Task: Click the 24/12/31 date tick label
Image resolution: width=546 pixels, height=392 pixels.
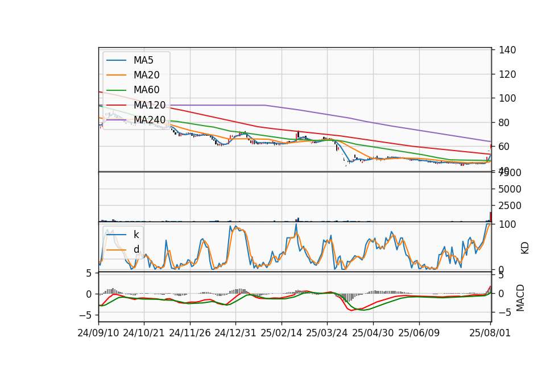Action: point(235,333)
